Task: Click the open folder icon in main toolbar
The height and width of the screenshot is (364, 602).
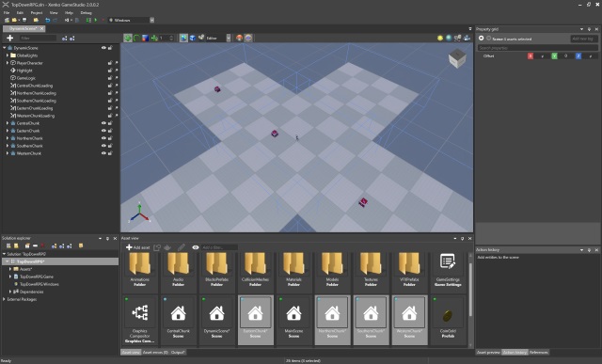Action: [15, 20]
